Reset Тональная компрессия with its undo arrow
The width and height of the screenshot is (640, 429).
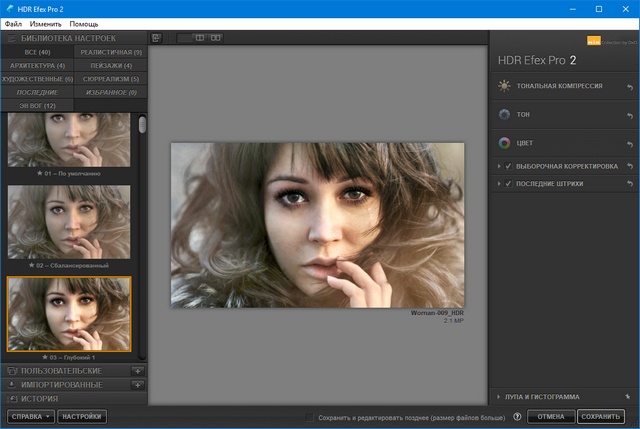[629, 87]
